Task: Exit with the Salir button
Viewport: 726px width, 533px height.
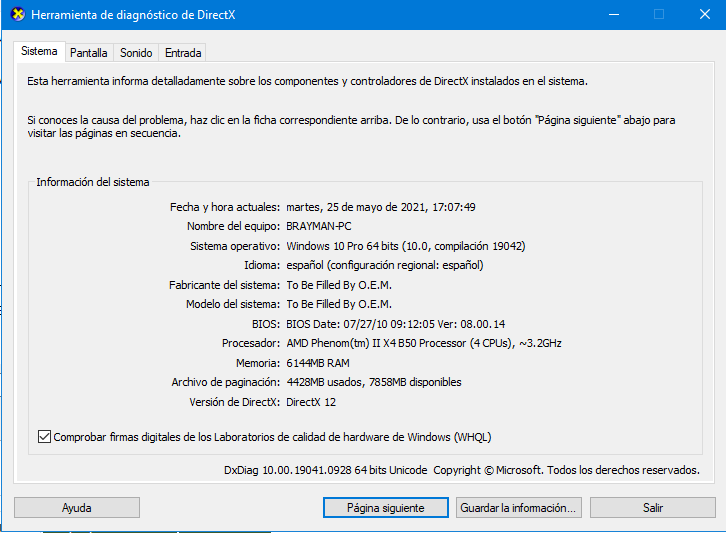Action: click(x=653, y=508)
